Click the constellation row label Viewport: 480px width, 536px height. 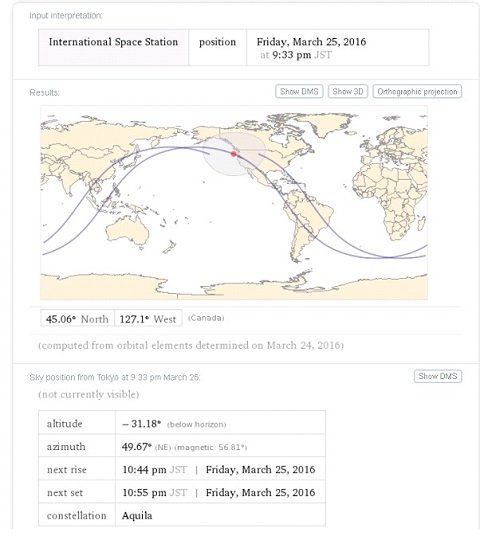click(77, 515)
